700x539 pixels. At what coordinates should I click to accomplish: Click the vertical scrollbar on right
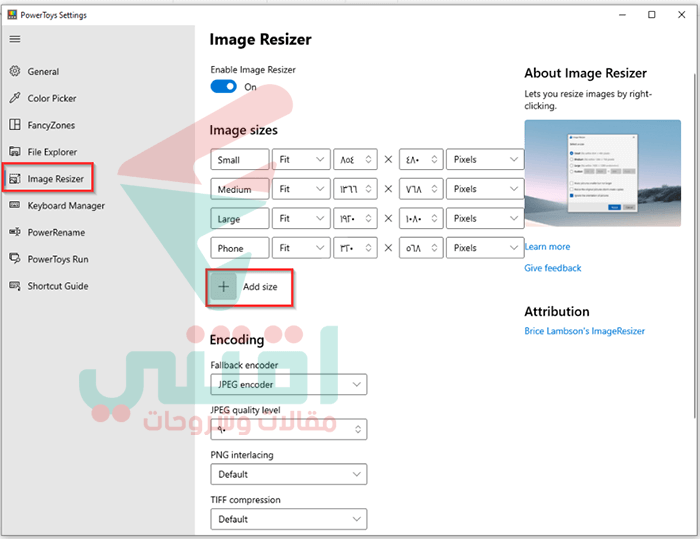click(x=694, y=246)
